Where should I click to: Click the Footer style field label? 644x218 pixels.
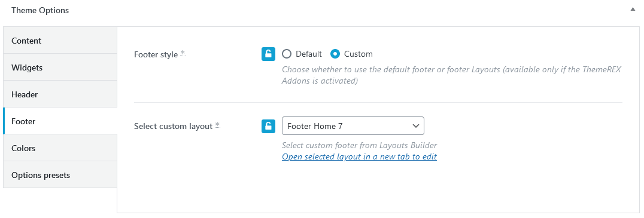click(156, 54)
